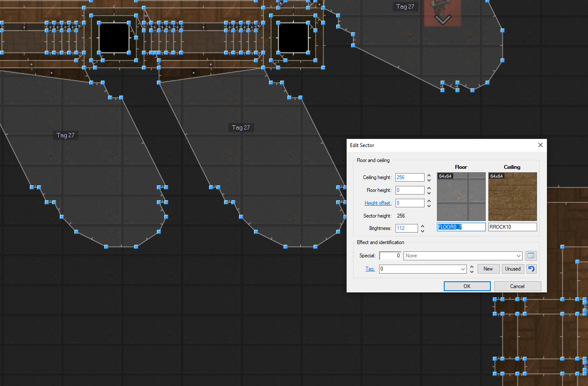588x386 pixels.
Task: Click the Special number input box
Action: coord(390,256)
